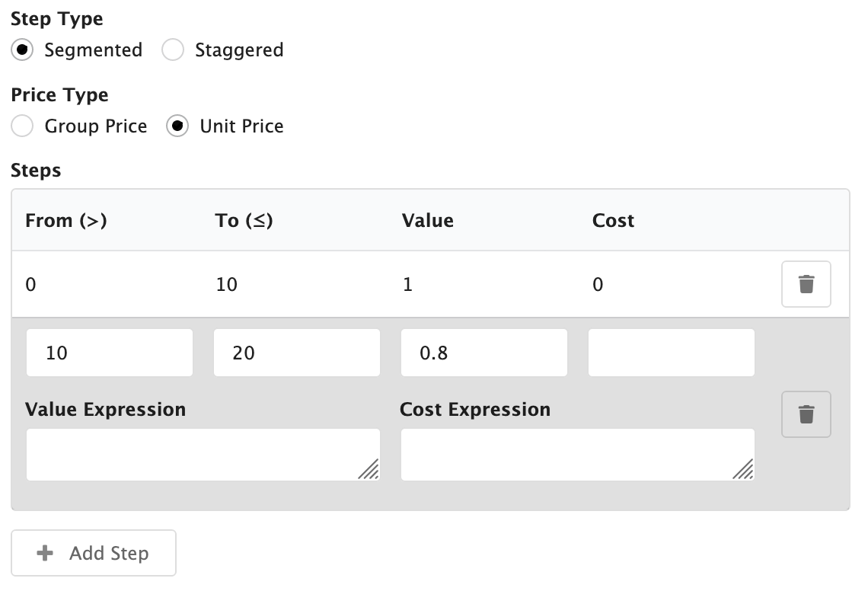Focus the From field containing 10
This screenshot has width=868, height=591.
[x=109, y=353]
